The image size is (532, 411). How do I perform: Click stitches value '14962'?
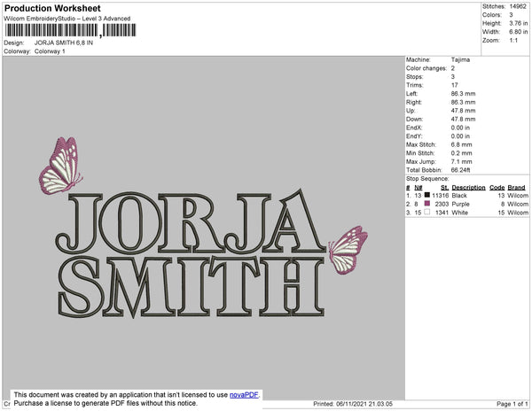coord(518,6)
